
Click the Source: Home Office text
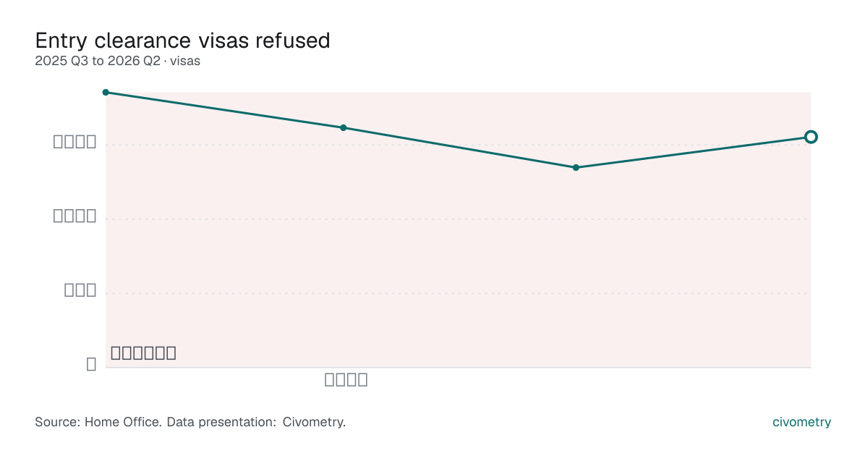[98, 422]
